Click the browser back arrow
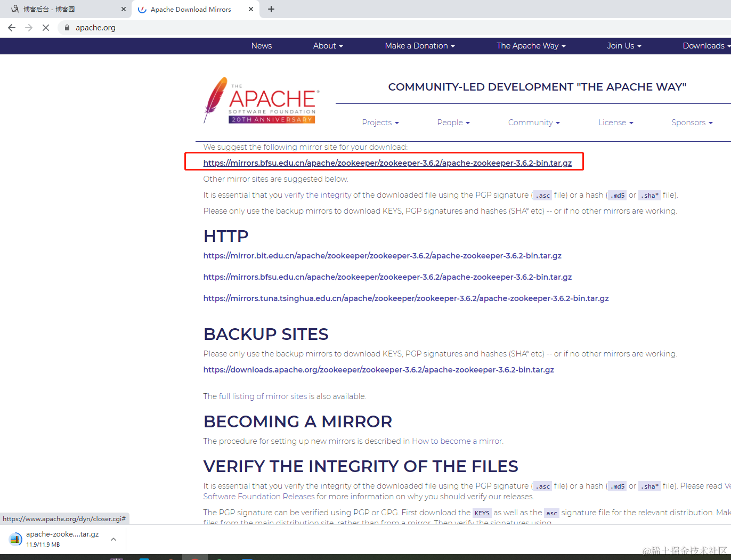 pyautogui.click(x=12, y=28)
